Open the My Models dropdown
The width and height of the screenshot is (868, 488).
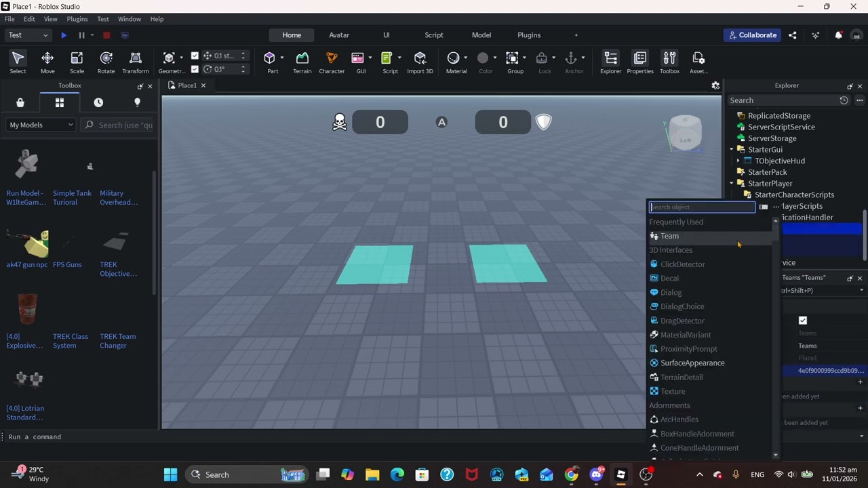tap(41, 125)
